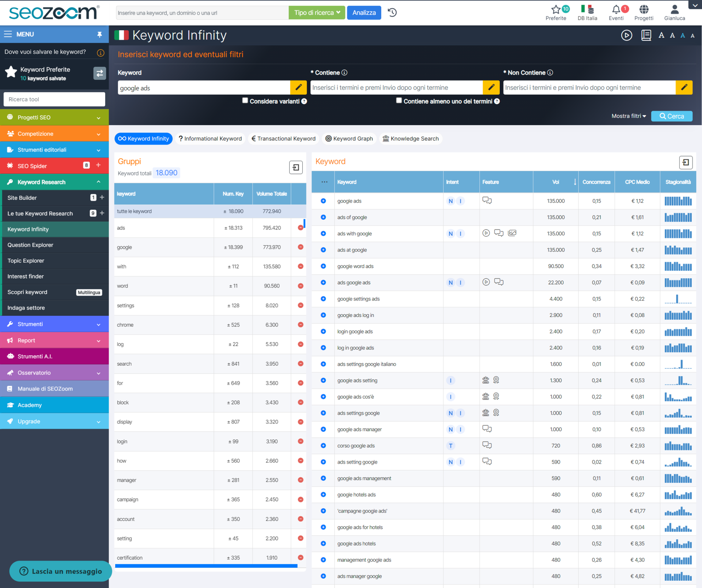Click the Cerca search button
Viewport: 702px width, 588px height.
pyautogui.click(x=672, y=116)
